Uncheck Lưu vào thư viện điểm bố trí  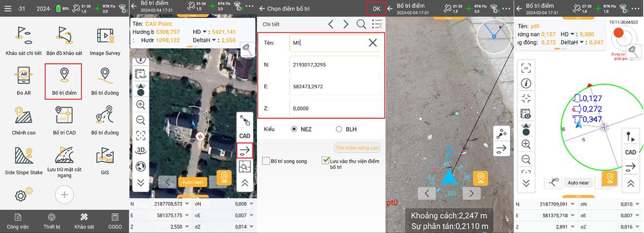325,160
